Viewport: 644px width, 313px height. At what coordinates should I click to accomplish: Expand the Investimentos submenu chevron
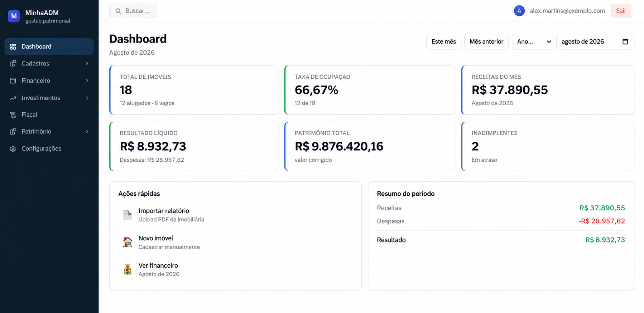click(x=87, y=98)
